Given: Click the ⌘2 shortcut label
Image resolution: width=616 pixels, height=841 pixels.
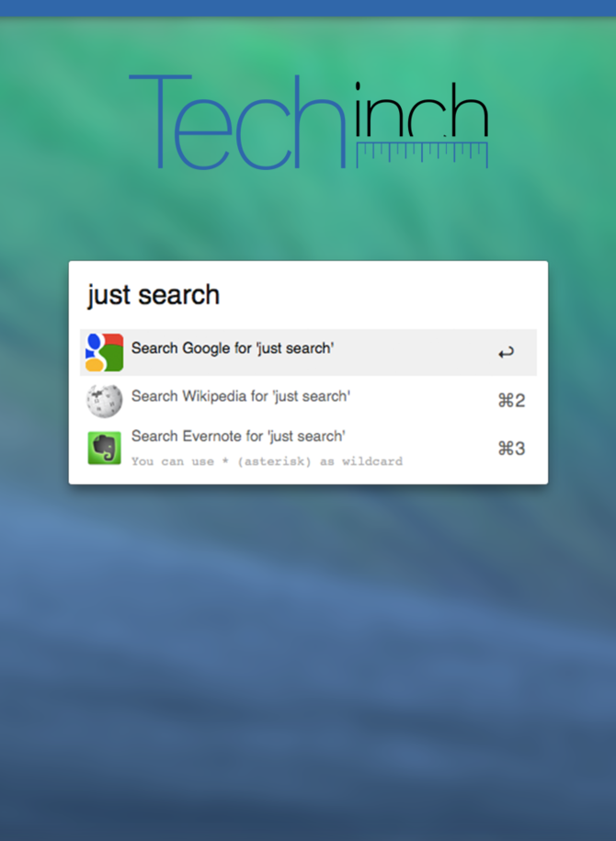Looking at the screenshot, I should 511,401.
